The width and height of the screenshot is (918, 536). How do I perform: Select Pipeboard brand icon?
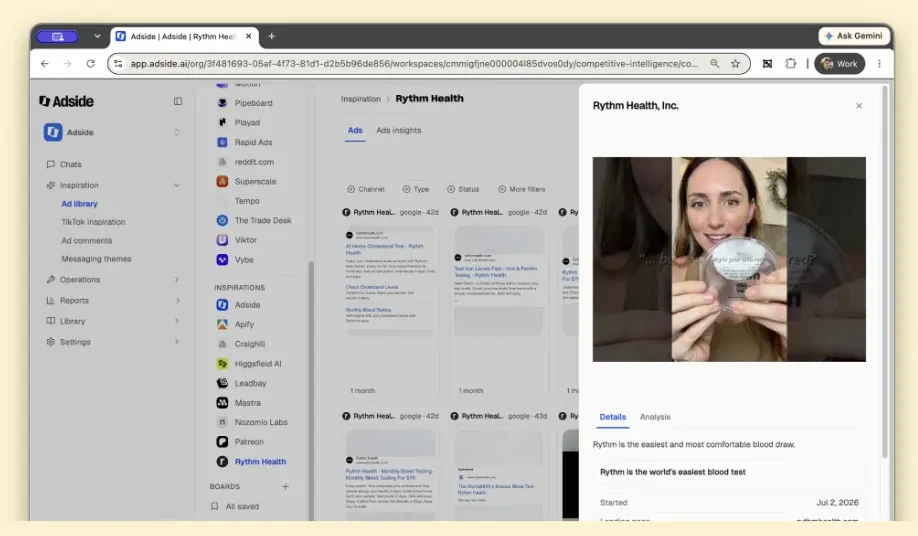(x=222, y=103)
